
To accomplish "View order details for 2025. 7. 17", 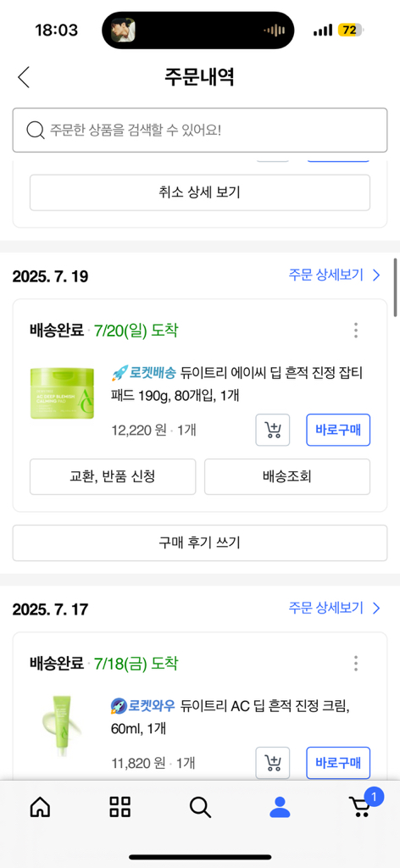I will point(335,609).
